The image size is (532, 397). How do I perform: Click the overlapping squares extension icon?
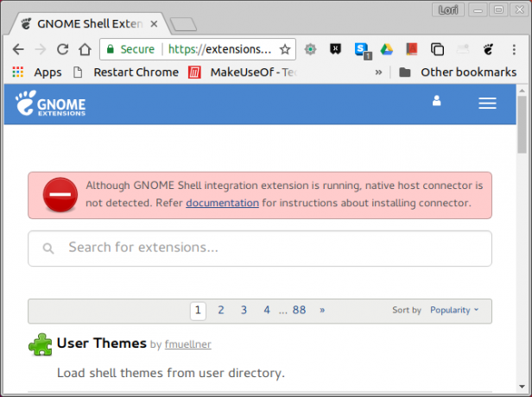click(x=437, y=49)
